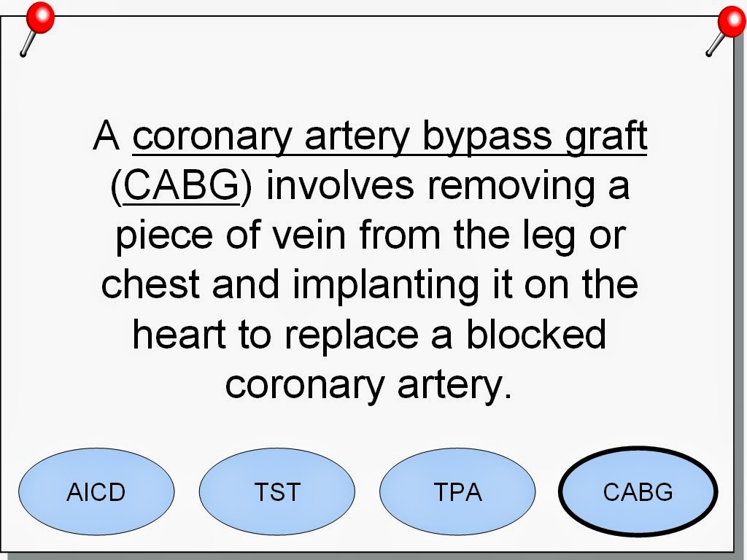Select the bold-outlined CABG answer oval
Viewport: 747px width, 560px height.
(x=638, y=491)
